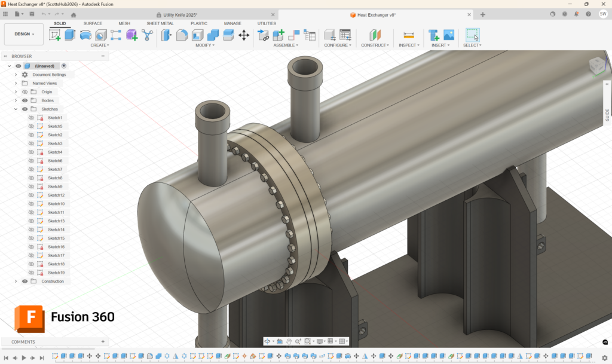612x364 pixels.
Task: Save the document with Save icon
Action: [x=32, y=14]
